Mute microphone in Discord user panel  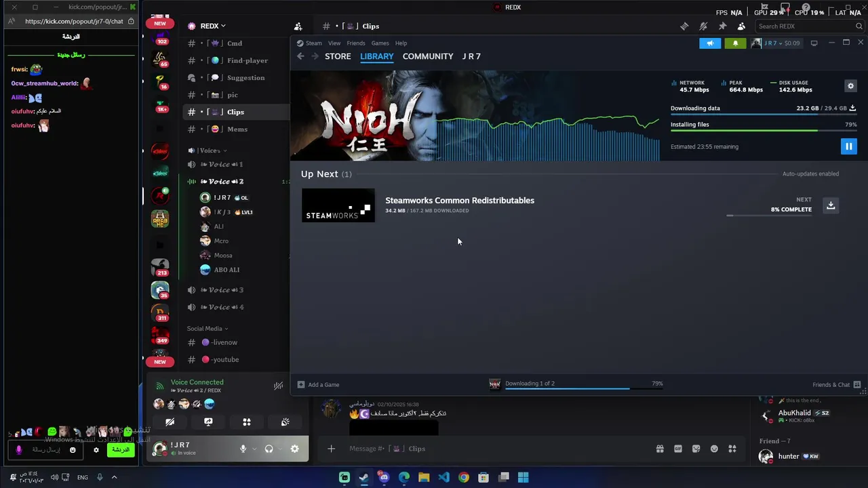click(x=243, y=449)
